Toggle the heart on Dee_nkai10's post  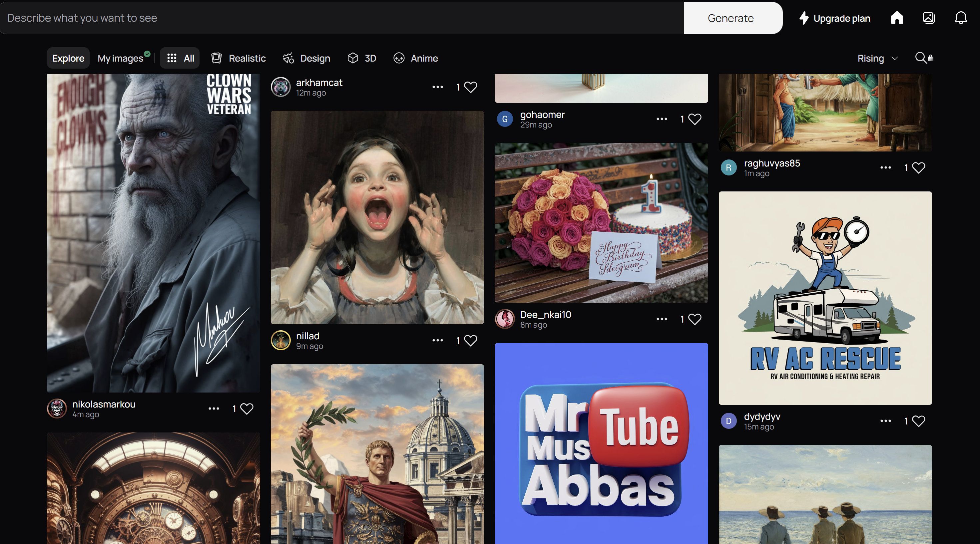click(695, 319)
